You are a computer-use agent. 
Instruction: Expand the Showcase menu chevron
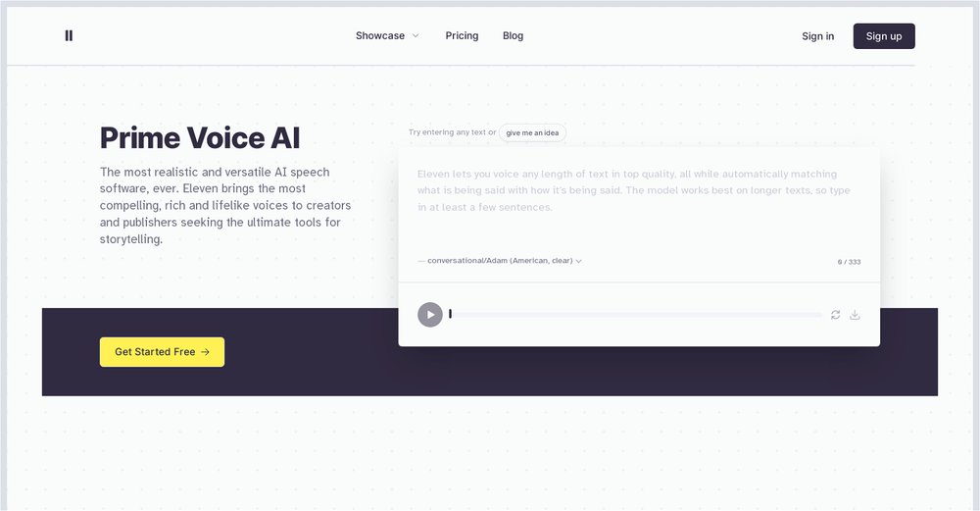[416, 36]
